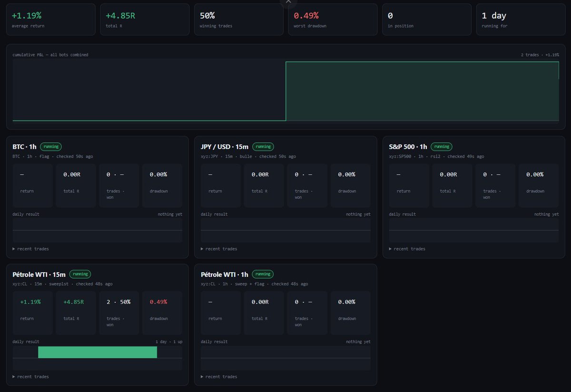Click 0.00R total R tile in Pétrole WTI 1h

(264, 313)
